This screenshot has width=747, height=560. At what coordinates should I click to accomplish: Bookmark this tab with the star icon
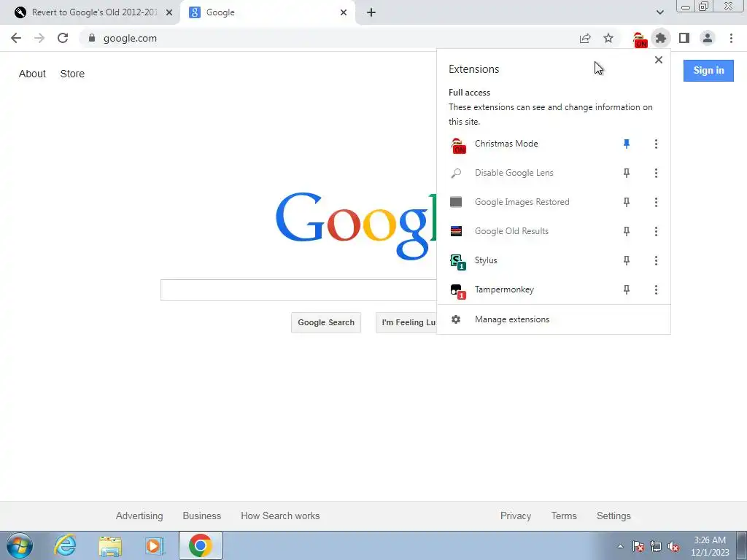[608, 38]
